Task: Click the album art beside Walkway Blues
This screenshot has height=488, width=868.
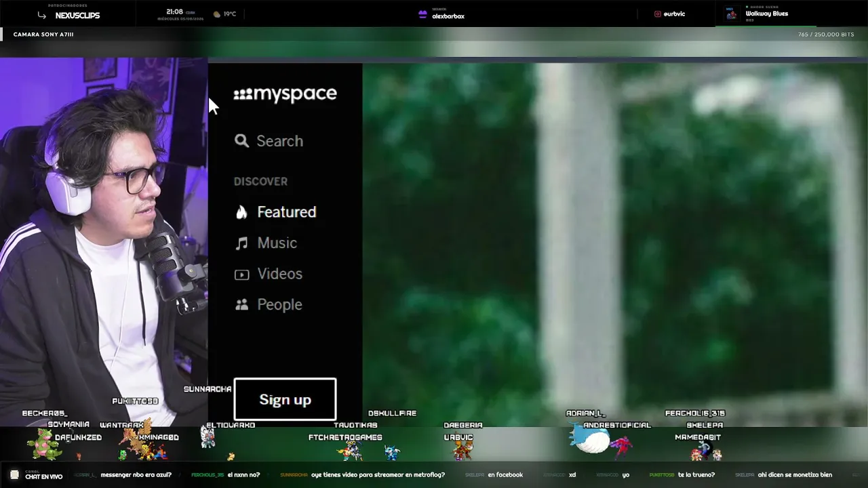Action: pos(731,14)
